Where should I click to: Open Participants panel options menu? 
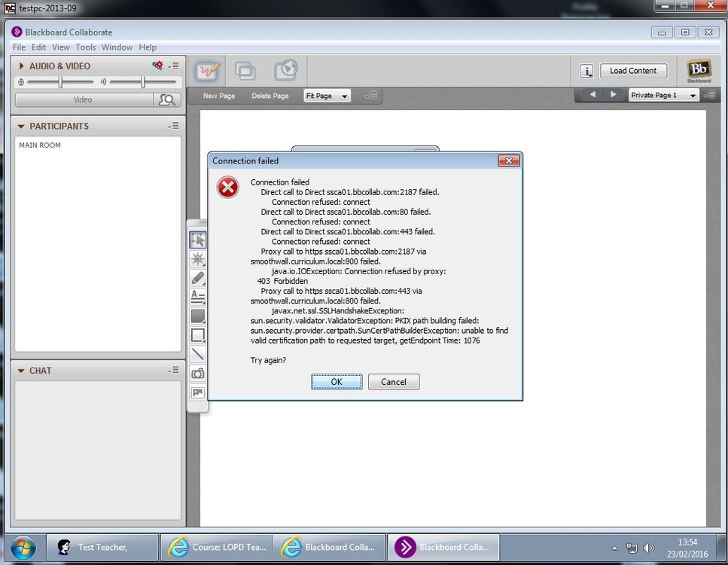coord(174,126)
